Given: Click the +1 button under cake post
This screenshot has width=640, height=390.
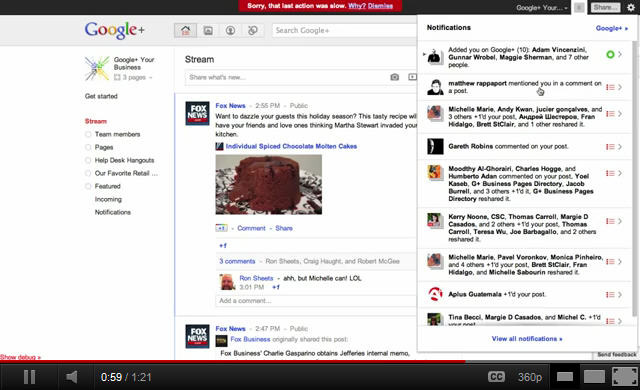Looking at the screenshot, I should click(221, 228).
